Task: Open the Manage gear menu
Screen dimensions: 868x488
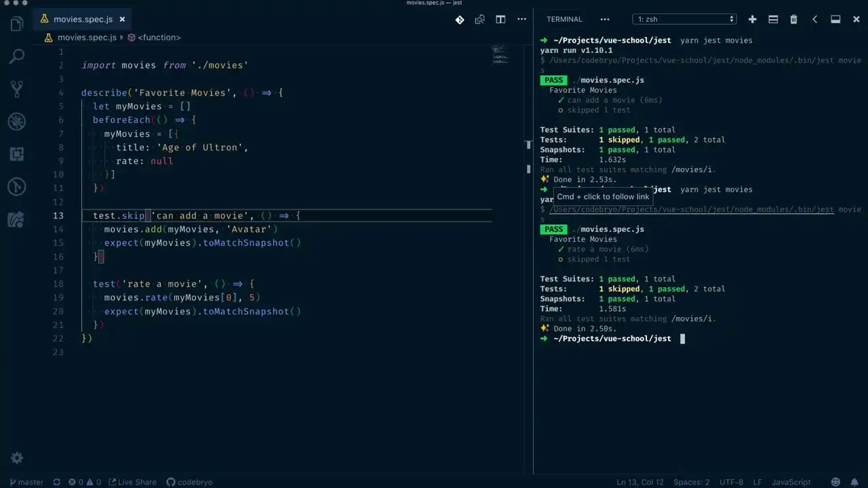Action: [x=17, y=458]
